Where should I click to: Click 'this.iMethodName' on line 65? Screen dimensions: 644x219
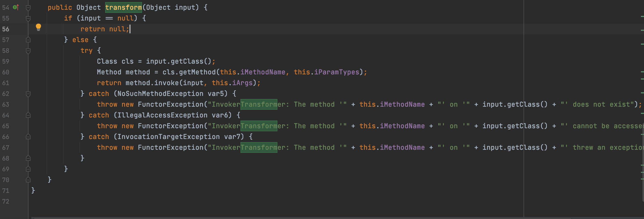coord(392,126)
